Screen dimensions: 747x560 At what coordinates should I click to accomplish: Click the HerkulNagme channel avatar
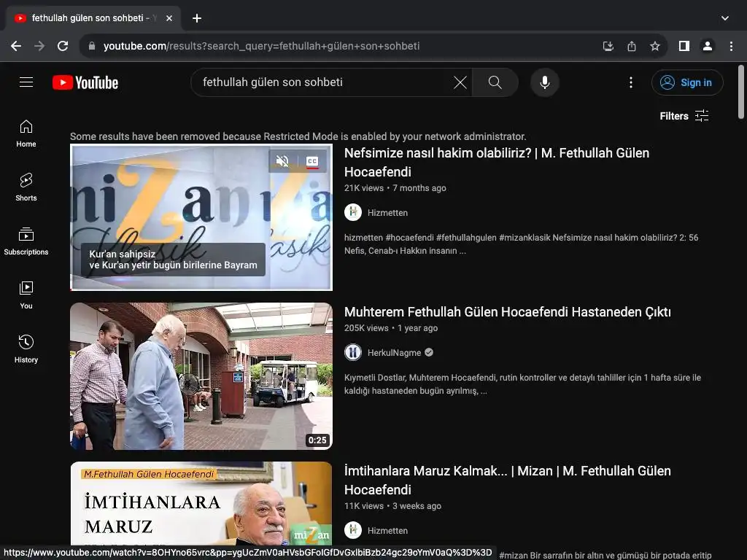[x=353, y=352]
